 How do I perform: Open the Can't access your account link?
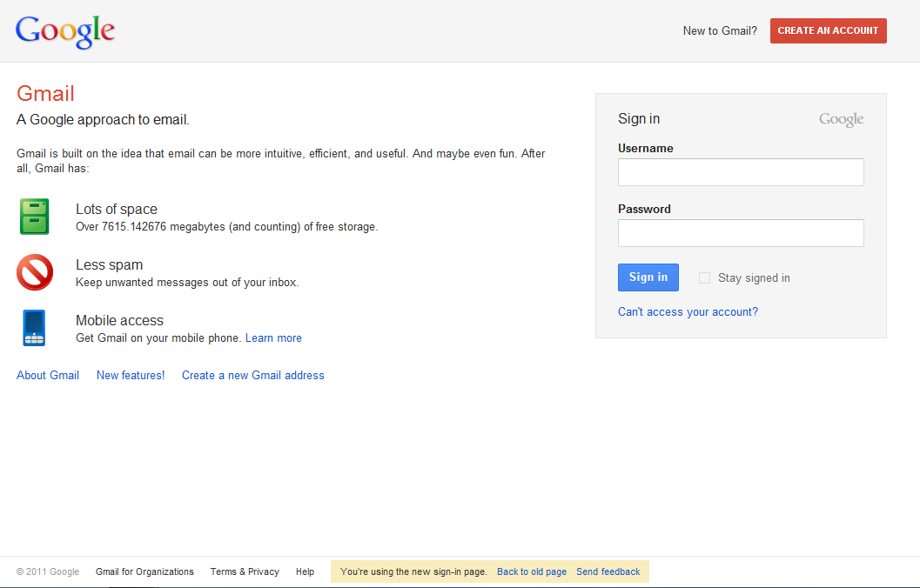tap(688, 312)
